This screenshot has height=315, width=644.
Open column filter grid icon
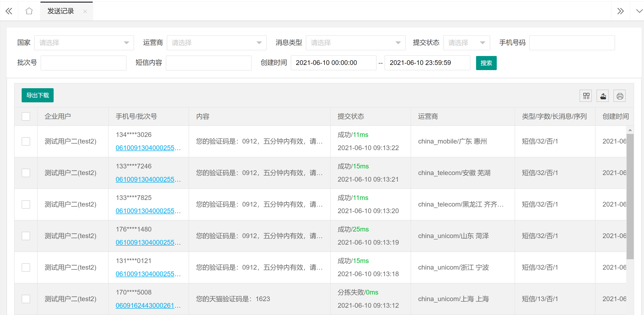click(586, 96)
